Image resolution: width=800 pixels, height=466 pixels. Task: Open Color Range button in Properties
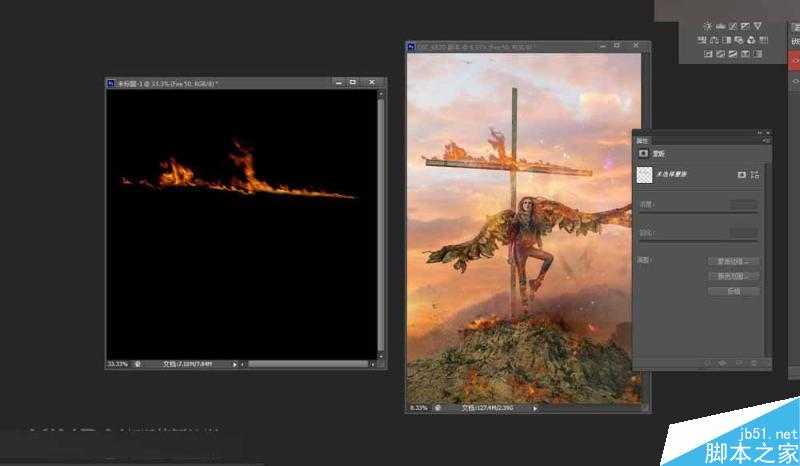point(733,276)
